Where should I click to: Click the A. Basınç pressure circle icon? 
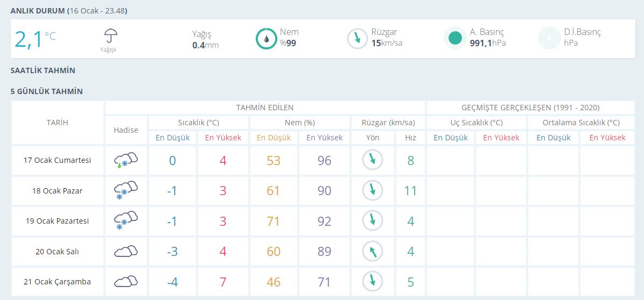455,38
